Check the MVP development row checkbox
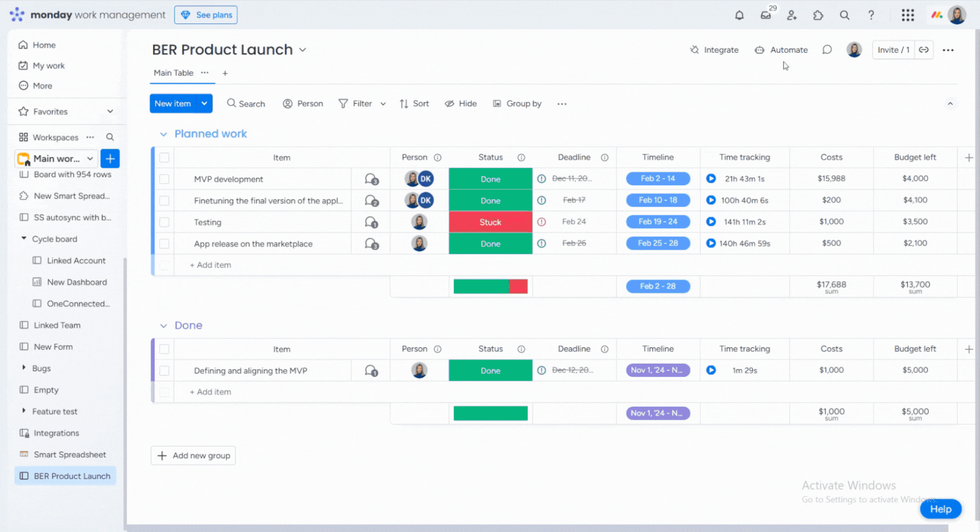Image resolution: width=980 pixels, height=532 pixels. point(164,179)
